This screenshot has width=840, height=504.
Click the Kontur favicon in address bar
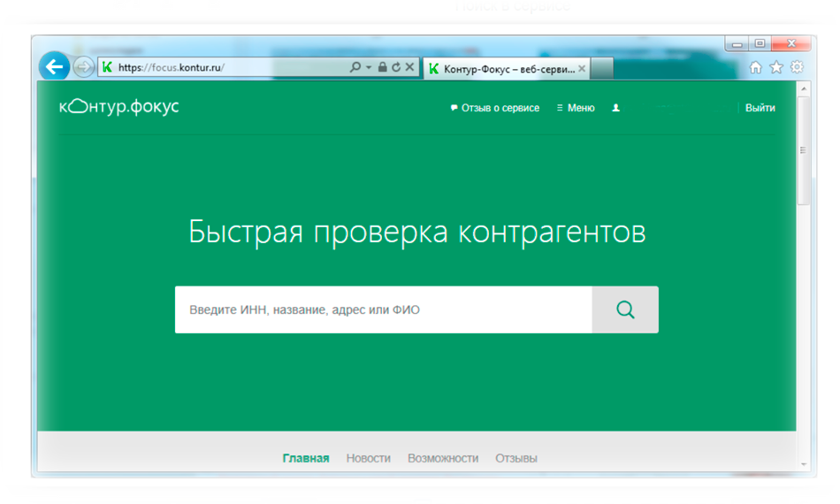point(107,67)
